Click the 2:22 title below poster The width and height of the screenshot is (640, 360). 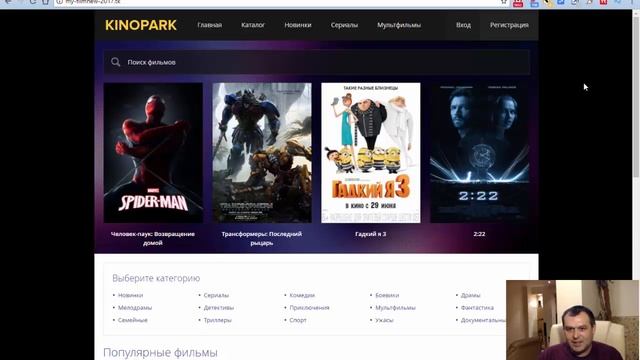pyautogui.click(x=479, y=234)
